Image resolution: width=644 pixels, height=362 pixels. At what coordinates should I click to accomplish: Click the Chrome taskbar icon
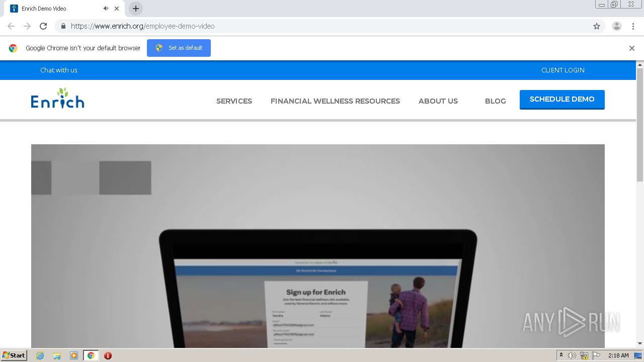click(91, 355)
